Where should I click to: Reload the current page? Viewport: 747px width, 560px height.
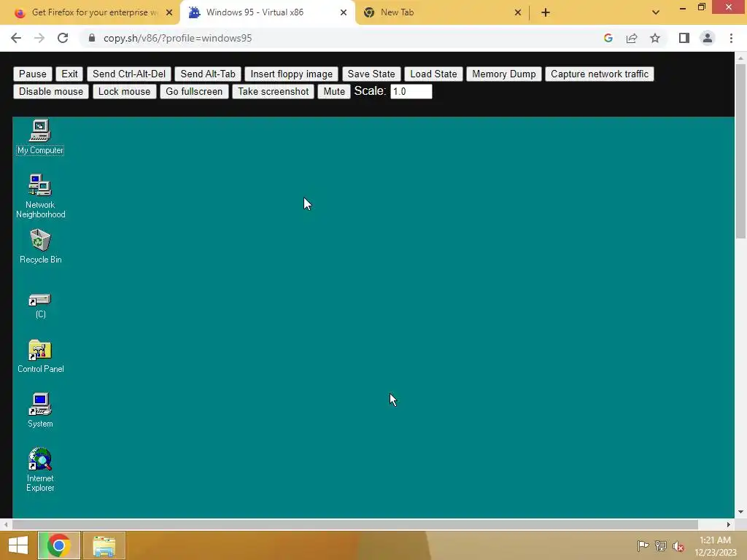63,38
